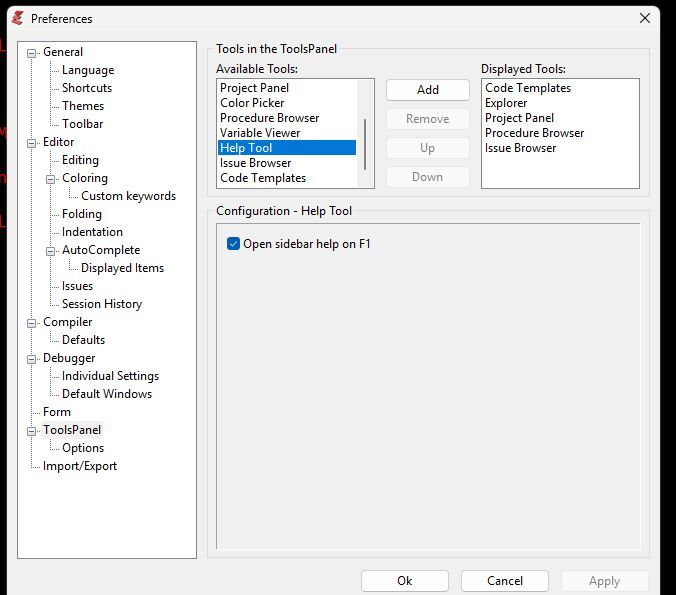Collapse the Editor tree node

(x=32, y=142)
